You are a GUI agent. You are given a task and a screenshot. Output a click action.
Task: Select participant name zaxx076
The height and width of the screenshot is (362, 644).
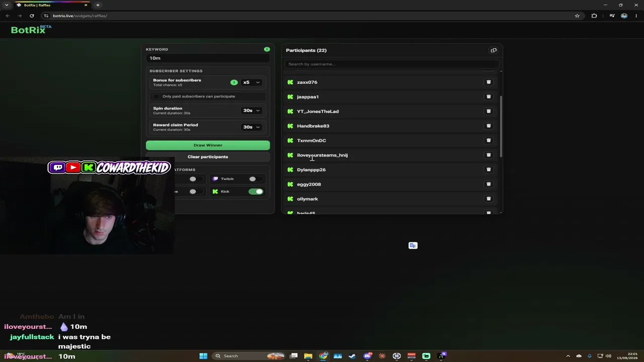(307, 82)
